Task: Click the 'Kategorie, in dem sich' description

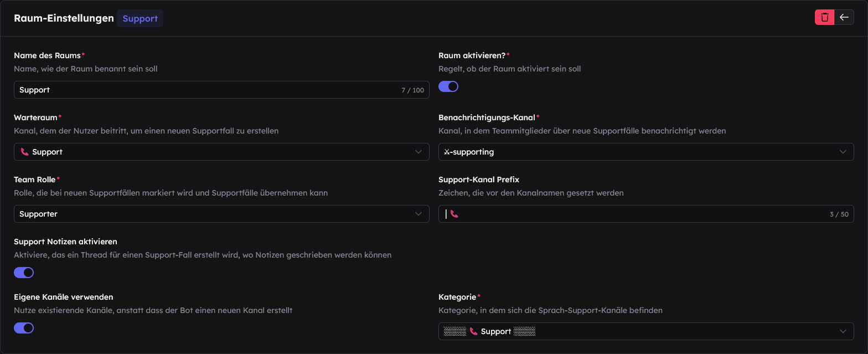Action: coord(550,310)
